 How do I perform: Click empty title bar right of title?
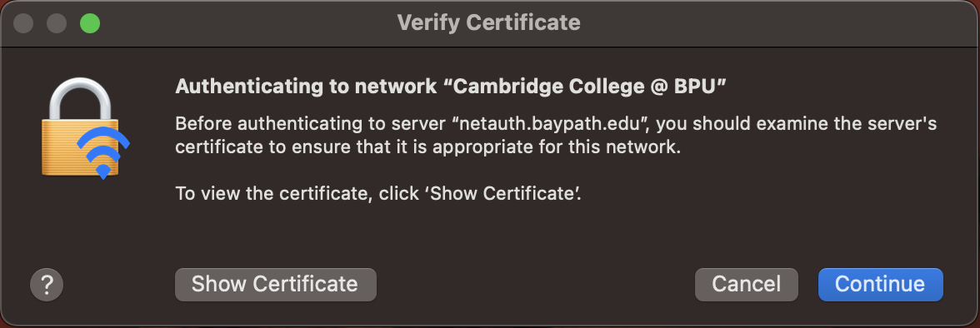click(775, 24)
